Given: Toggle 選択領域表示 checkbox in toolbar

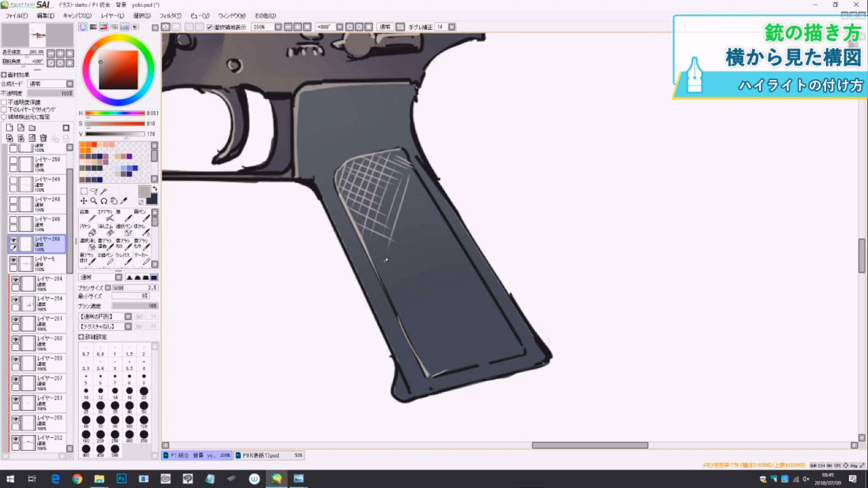Looking at the screenshot, I should coord(210,27).
